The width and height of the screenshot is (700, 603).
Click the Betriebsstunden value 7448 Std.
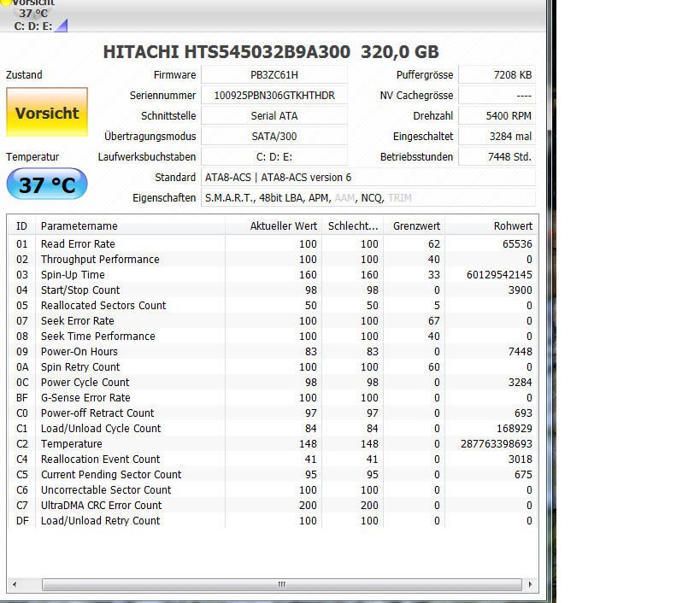point(497,157)
